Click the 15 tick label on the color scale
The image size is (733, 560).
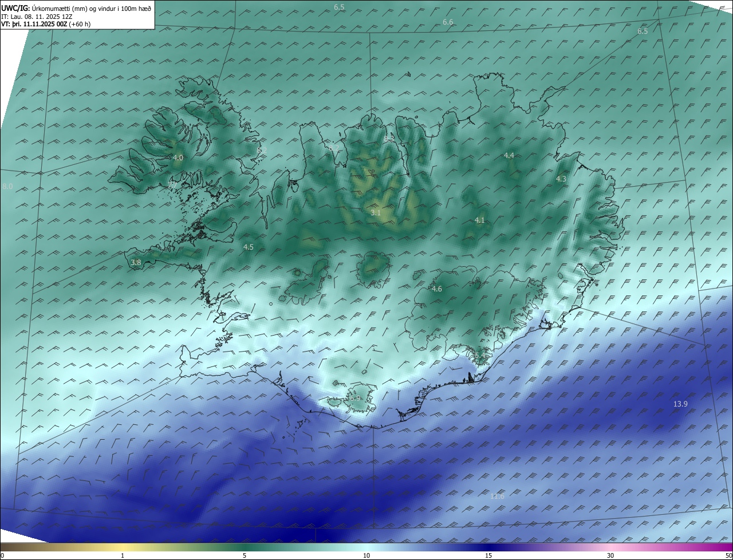click(488, 555)
